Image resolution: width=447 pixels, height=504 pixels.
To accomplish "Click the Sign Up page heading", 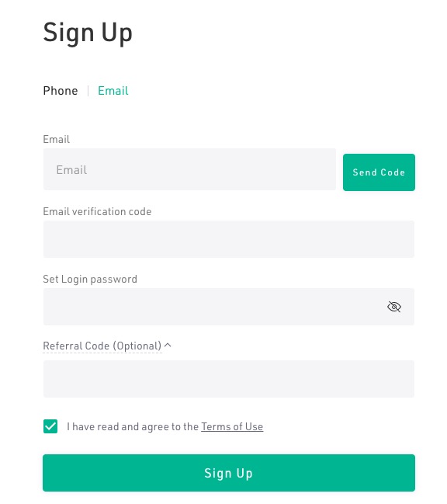I will tap(88, 33).
